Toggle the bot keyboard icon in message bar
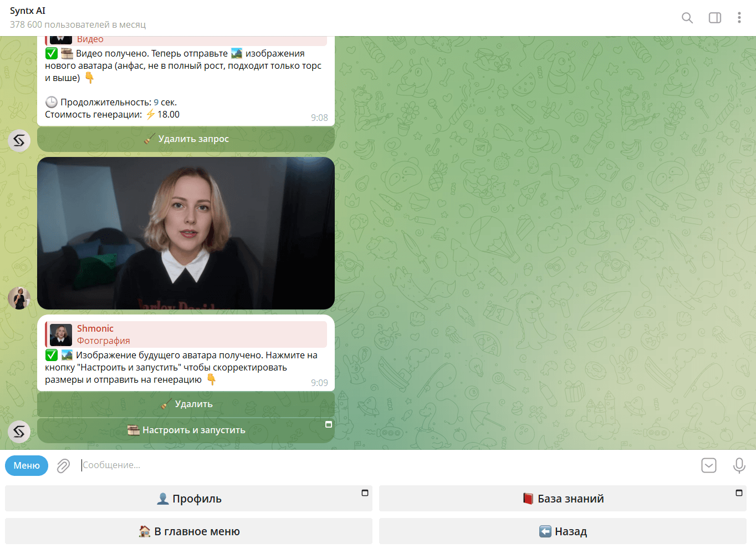The height and width of the screenshot is (548, 756). click(709, 465)
